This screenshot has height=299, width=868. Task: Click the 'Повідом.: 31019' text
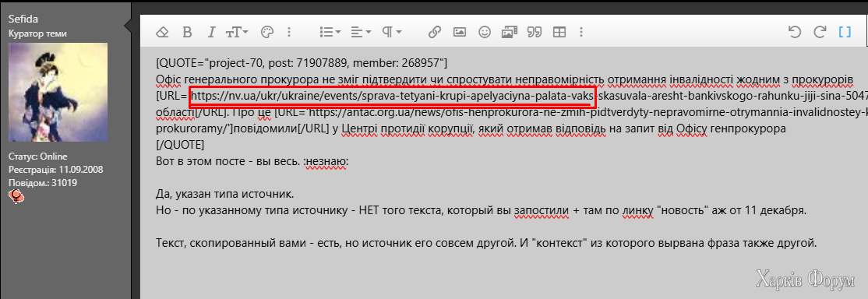click(43, 182)
